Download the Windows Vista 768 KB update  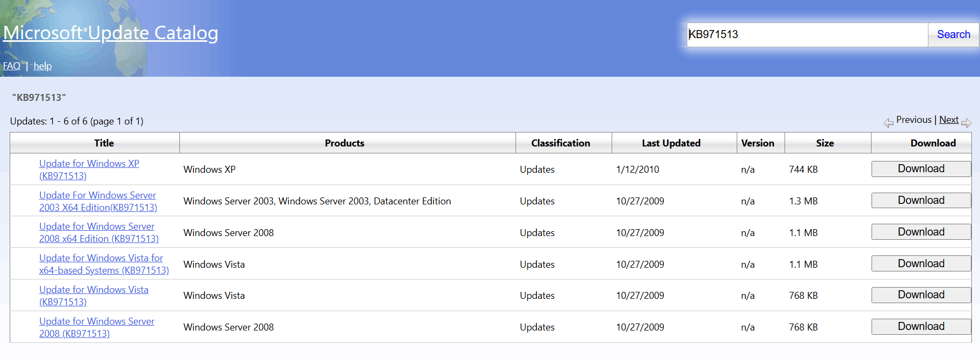(921, 295)
